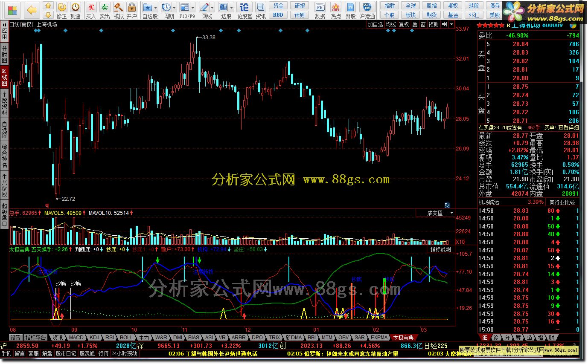The image size is (588, 364).
Task: Go back with the yellow left arrow
Action: pos(32,10)
